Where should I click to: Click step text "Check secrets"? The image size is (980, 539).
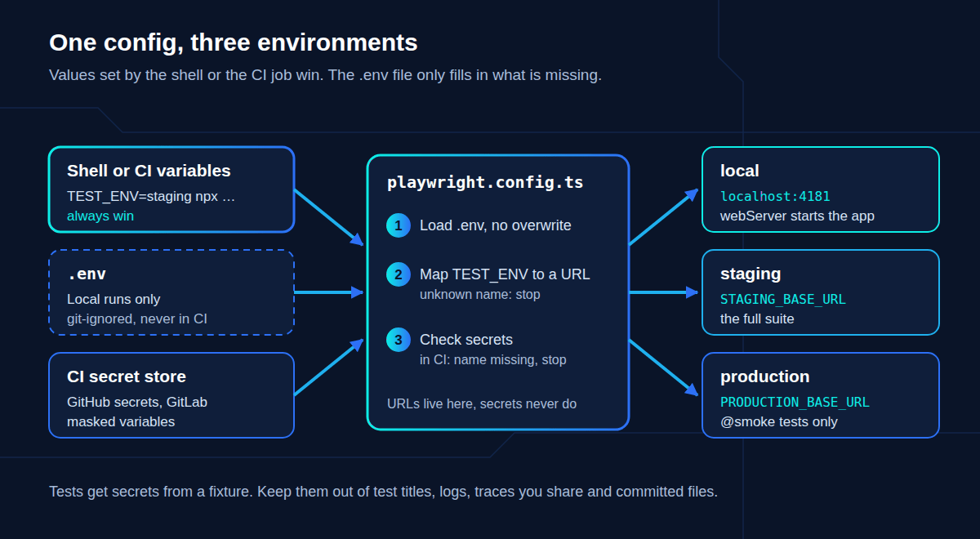click(466, 340)
